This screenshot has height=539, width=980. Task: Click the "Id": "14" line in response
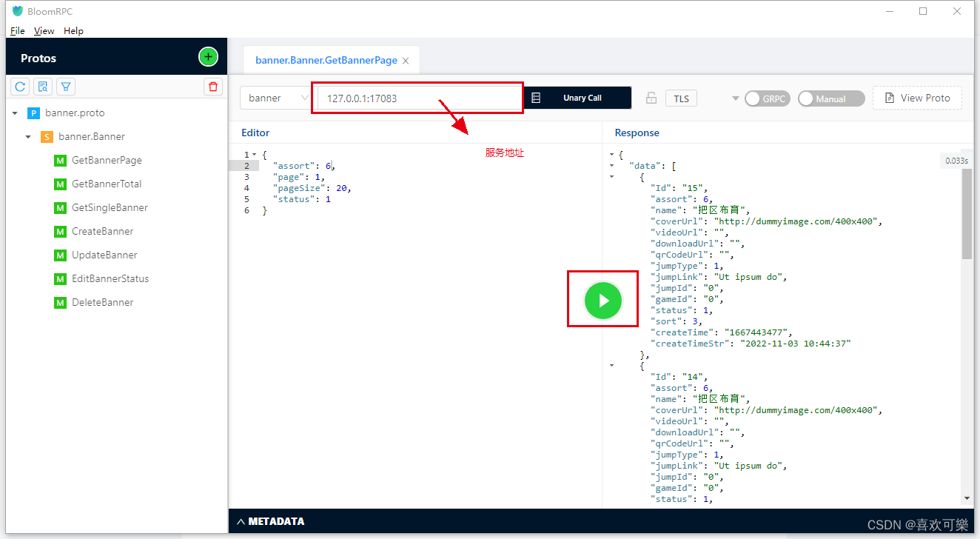tap(680, 377)
